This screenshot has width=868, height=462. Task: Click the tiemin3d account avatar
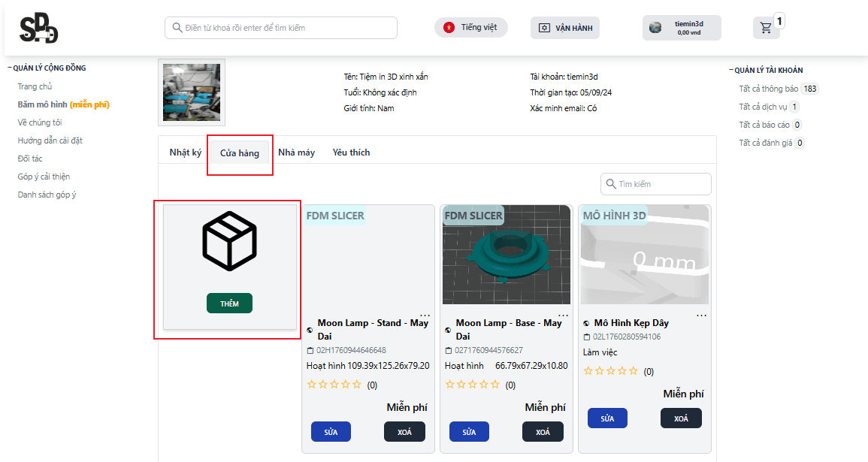[x=655, y=28]
